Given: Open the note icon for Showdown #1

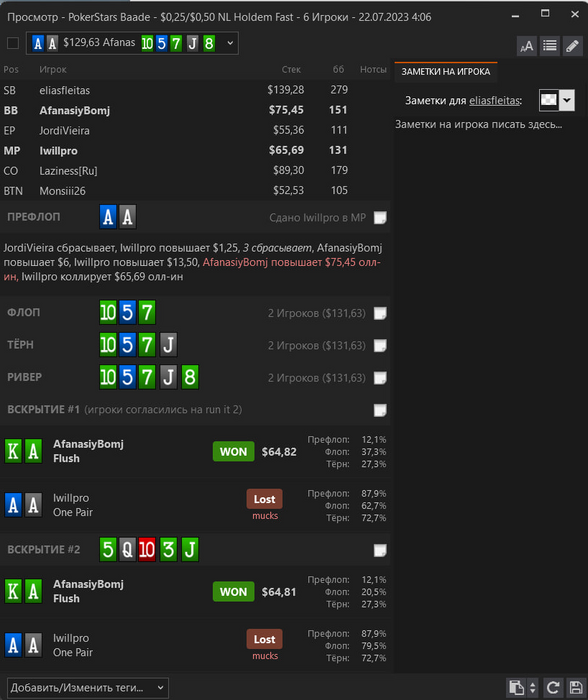Looking at the screenshot, I should point(380,410).
